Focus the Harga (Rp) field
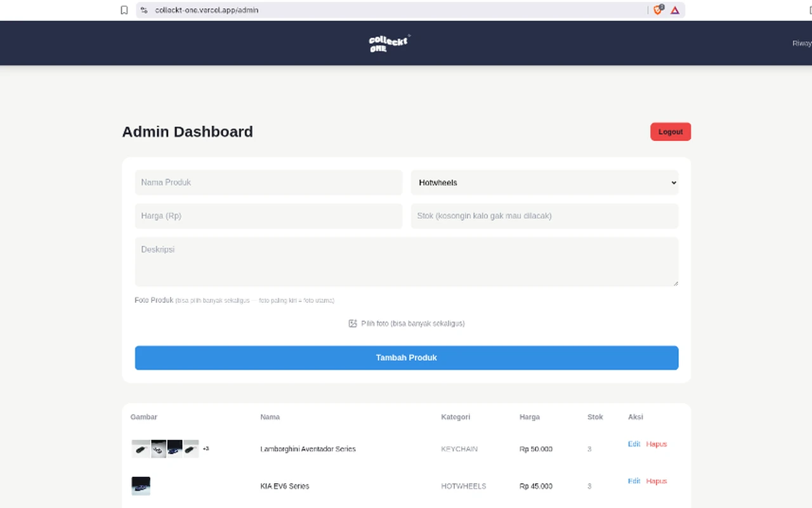Screen dimensions: 812x508 point(268,216)
